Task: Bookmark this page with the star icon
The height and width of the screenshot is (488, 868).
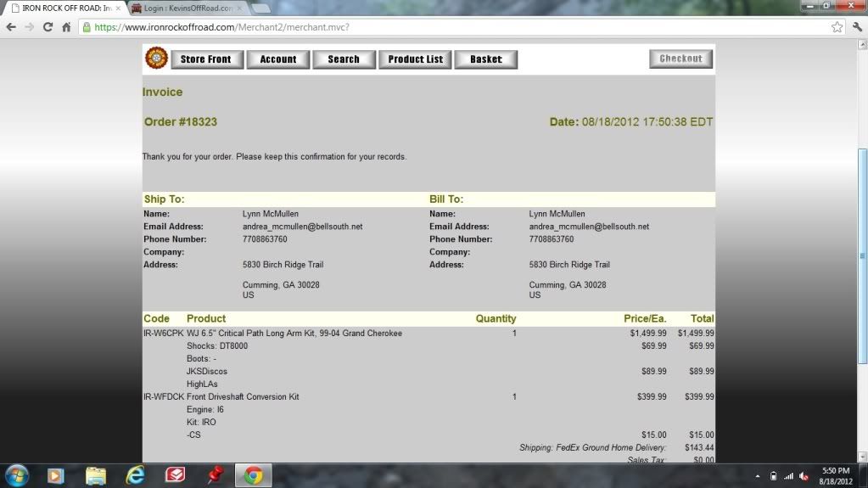Action: [837, 27]
